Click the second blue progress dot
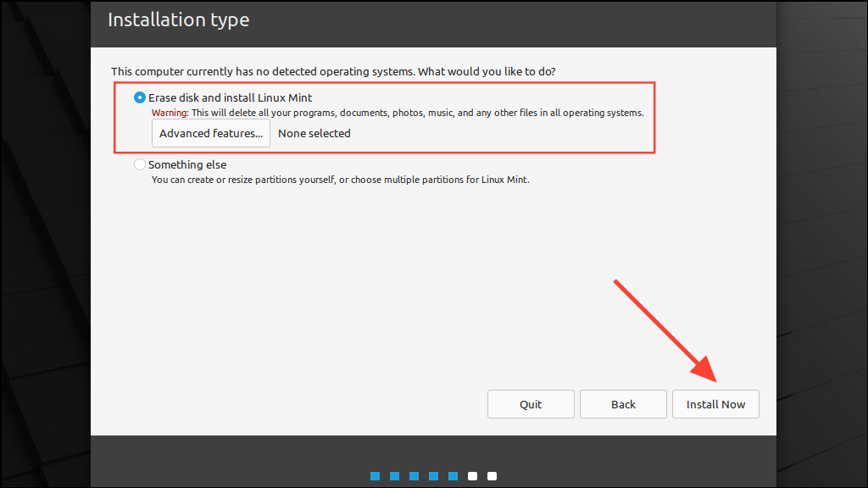 (x=394, y=476)
